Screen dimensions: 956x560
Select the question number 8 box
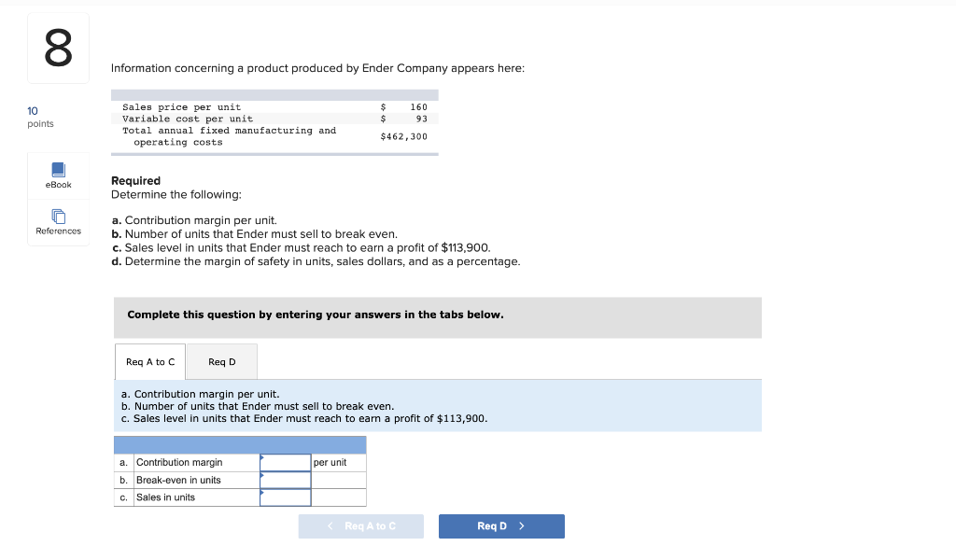59,49
